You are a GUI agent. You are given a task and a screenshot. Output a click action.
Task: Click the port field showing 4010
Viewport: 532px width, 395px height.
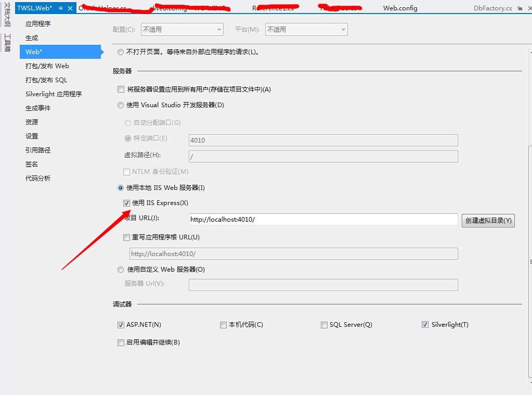click(323, 141)
